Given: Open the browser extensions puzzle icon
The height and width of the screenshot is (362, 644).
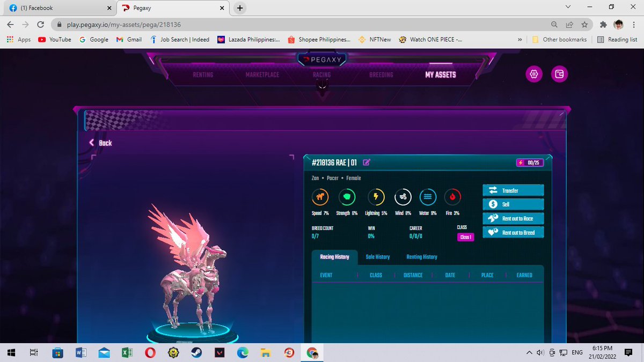Looking at the screenshot, I should [603, 25].
